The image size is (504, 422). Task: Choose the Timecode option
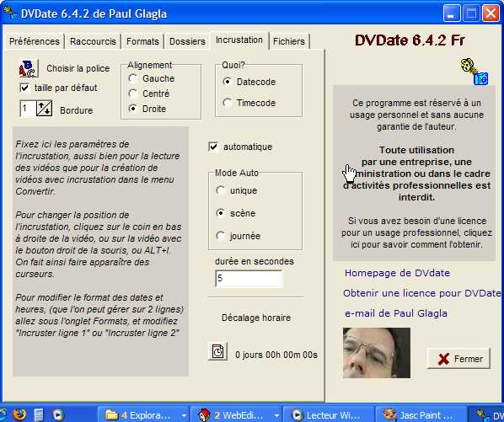(x=227, y=103)
